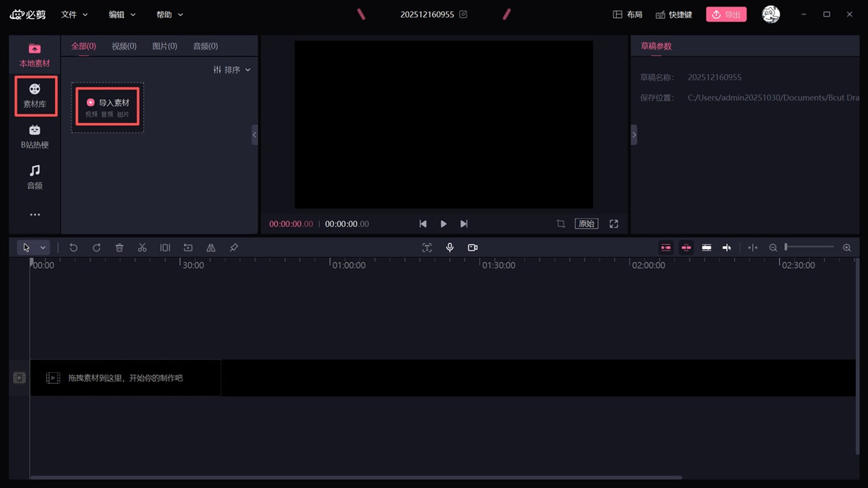Open the pointer tool selection dropdown arrow

coord(43,248)
